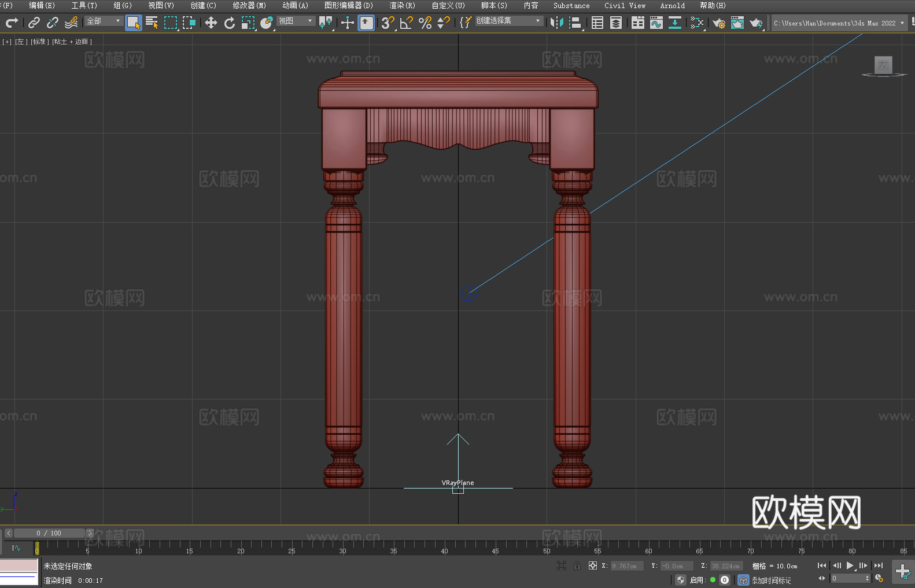Image resolution: width=915 pixels, height=588 pixels.
Task: Toggle Percent Snap
Action: 425,23
